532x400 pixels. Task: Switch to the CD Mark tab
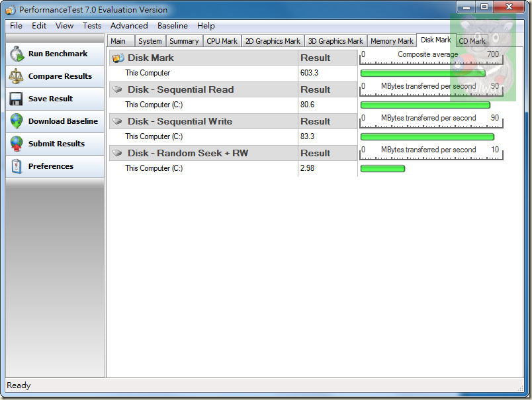pos(472,41)
